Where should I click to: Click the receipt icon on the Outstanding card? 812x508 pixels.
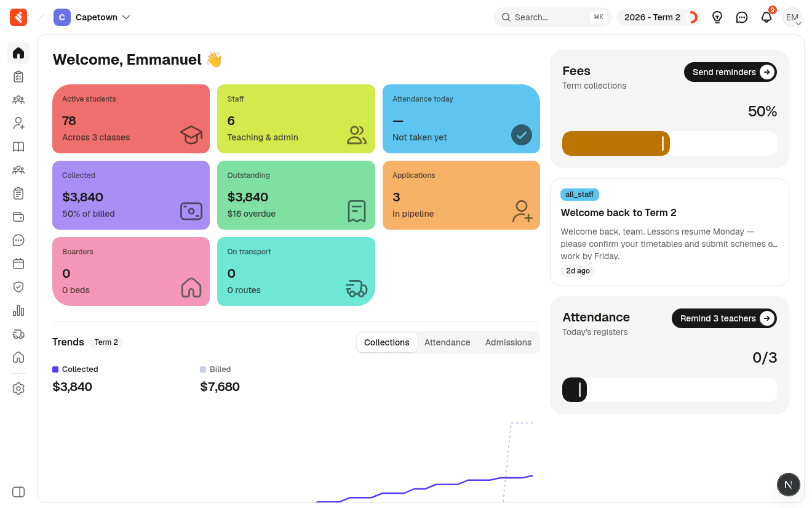[x=357, y=211]
